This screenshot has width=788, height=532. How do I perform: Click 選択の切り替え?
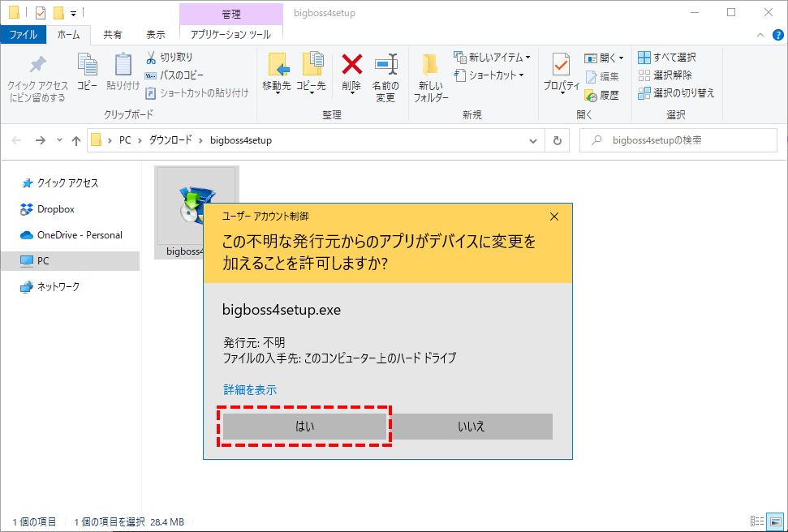[x=676, y=93]
